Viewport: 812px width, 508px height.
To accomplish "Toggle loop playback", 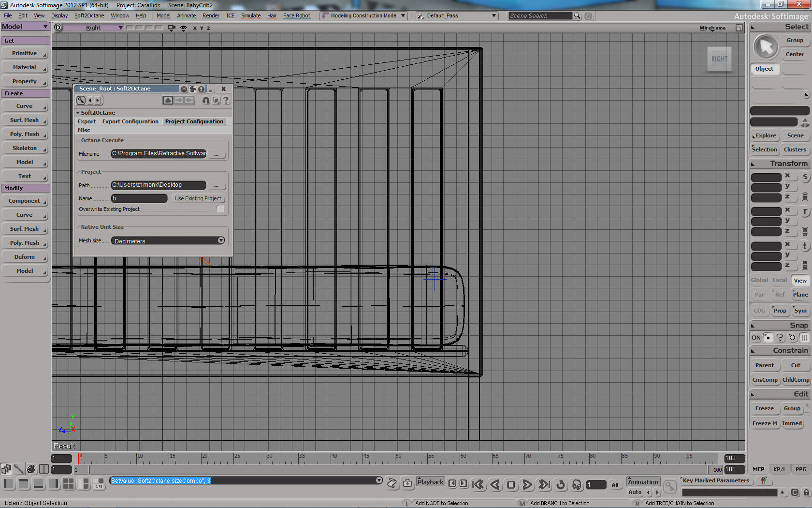I will click(561, 484).
